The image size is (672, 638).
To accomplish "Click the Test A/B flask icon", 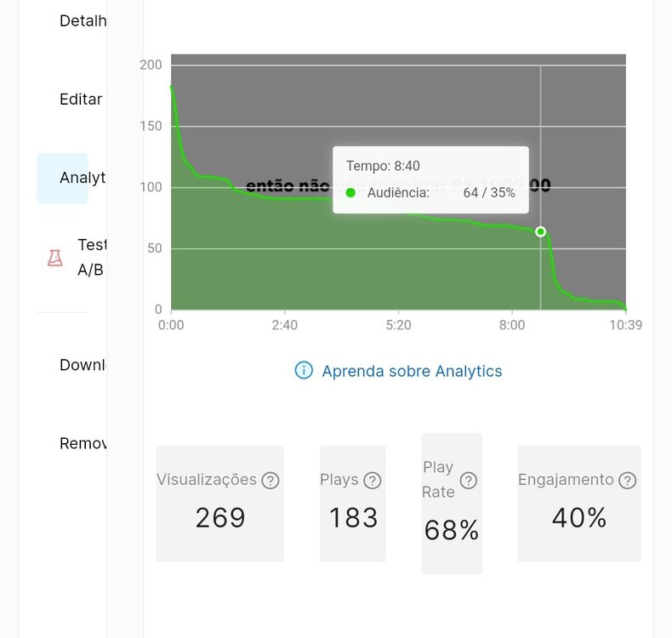I will [x=54, y=258].
